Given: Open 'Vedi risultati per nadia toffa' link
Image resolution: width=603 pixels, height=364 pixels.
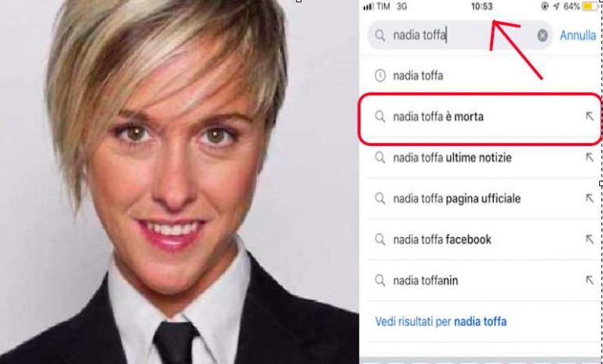Looking at the screenshot, I should pos(440,322).
